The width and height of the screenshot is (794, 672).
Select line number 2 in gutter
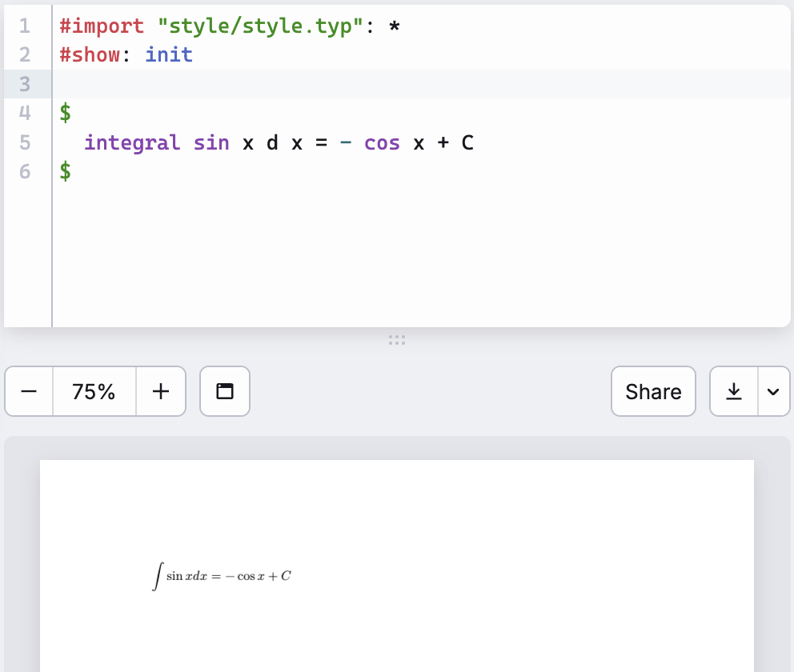coord(24,54)
